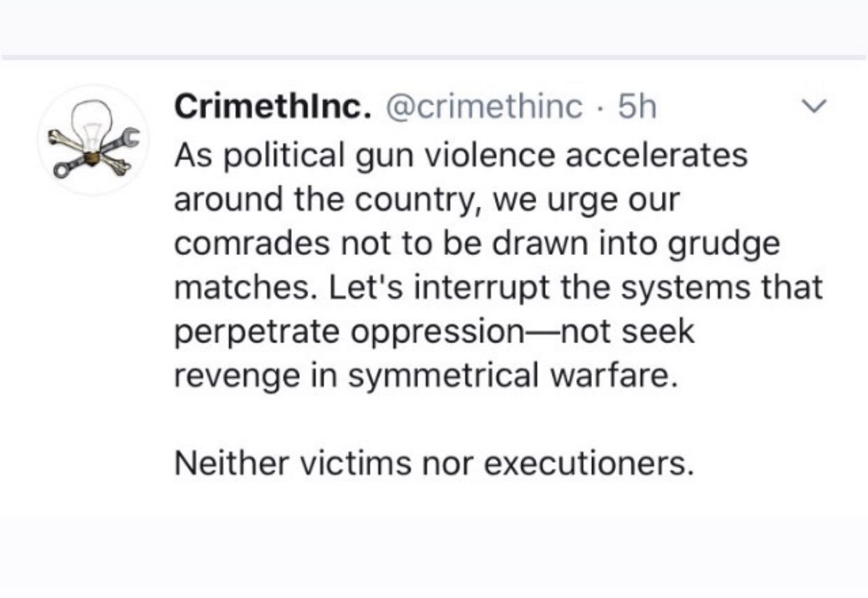
Task: Click the line "matches. Let's interrupt the systems that"
Action: point(498,288)
